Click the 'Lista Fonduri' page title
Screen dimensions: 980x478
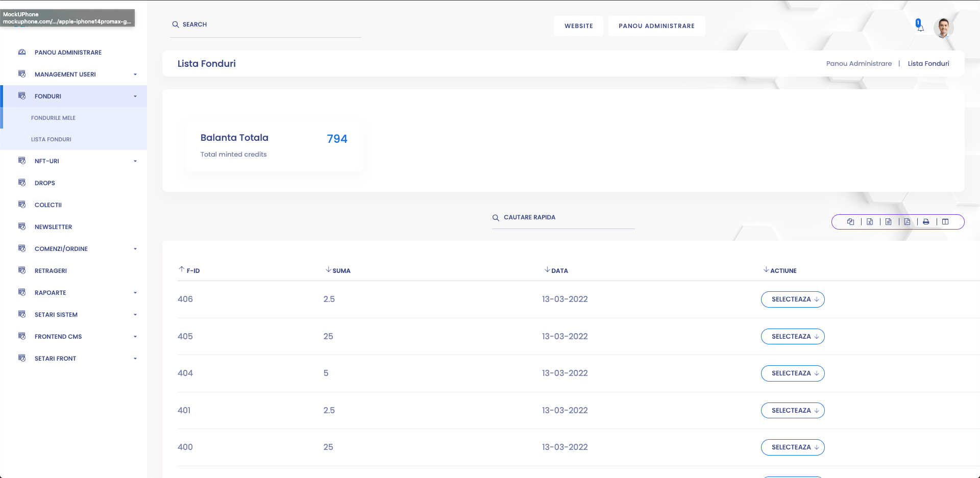click(x=207, y=64)
